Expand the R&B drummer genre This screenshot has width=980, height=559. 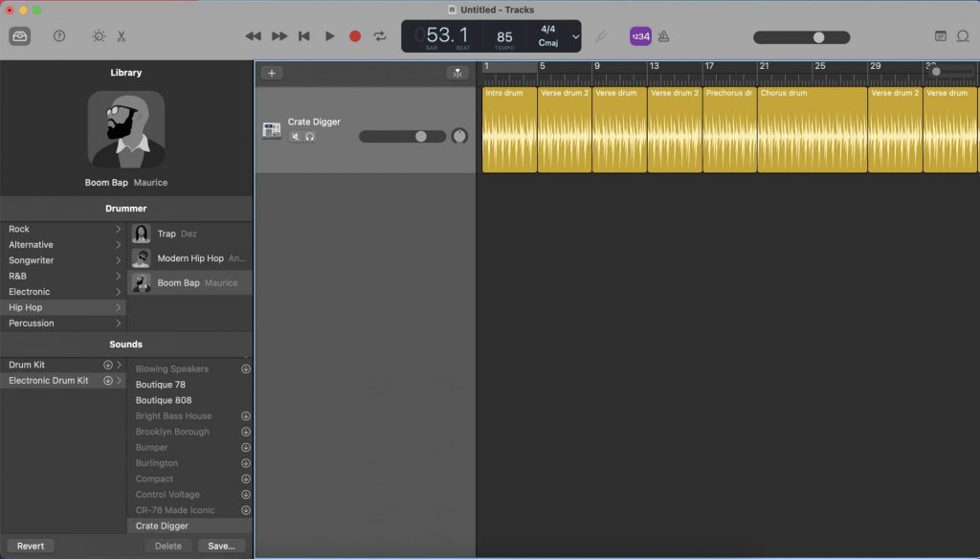(x=63, y=276)
